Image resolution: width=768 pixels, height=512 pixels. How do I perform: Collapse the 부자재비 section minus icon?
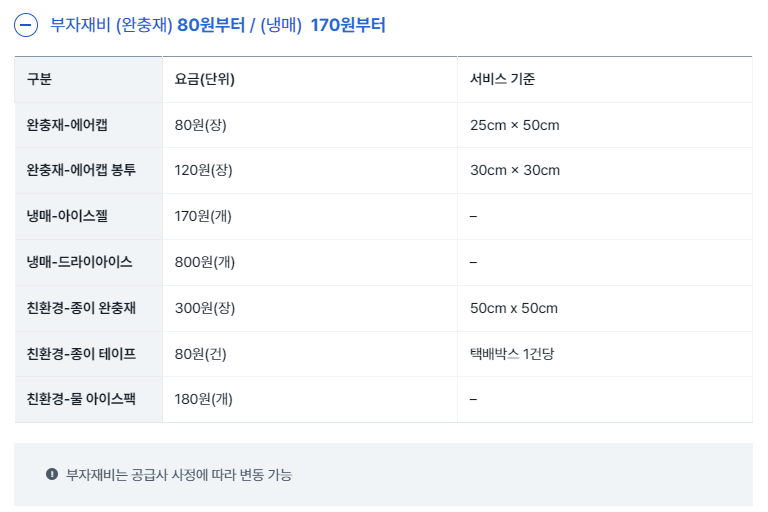pos(27,25)
